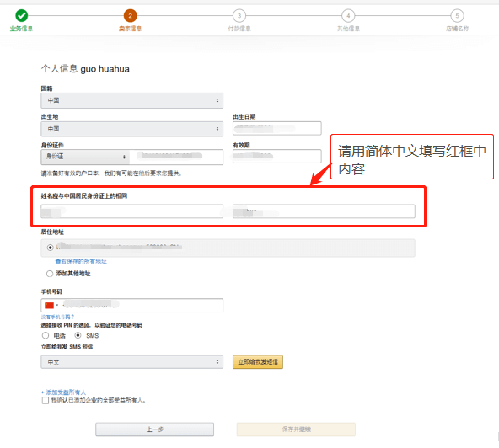Click the add beneficial owner link

[64, 392]
